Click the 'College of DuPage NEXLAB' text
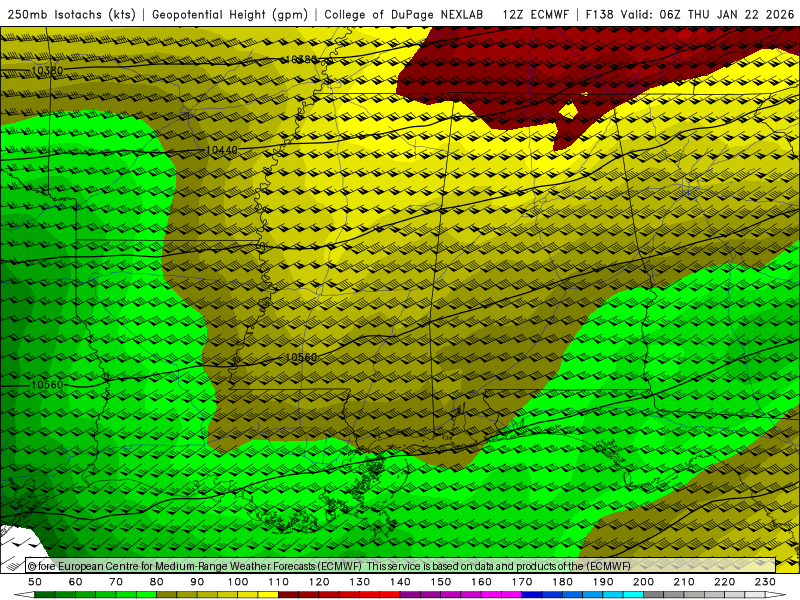 pos(404,15)
